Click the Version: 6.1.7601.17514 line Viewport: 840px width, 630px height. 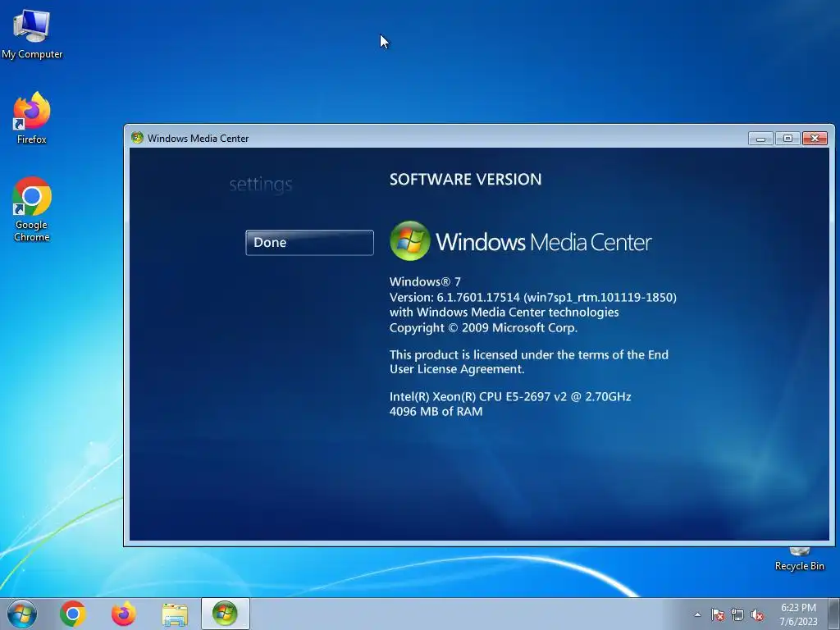point(532,297)
